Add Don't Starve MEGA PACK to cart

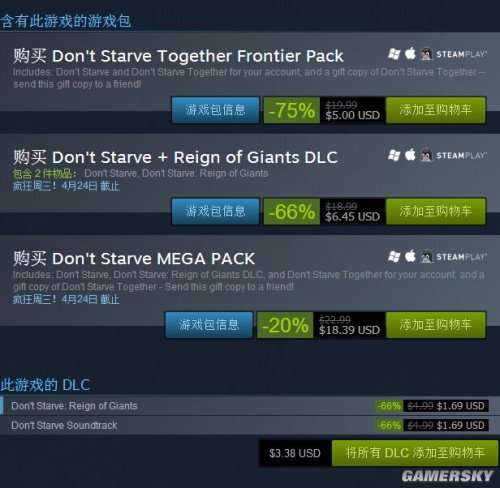pos(436,325)
